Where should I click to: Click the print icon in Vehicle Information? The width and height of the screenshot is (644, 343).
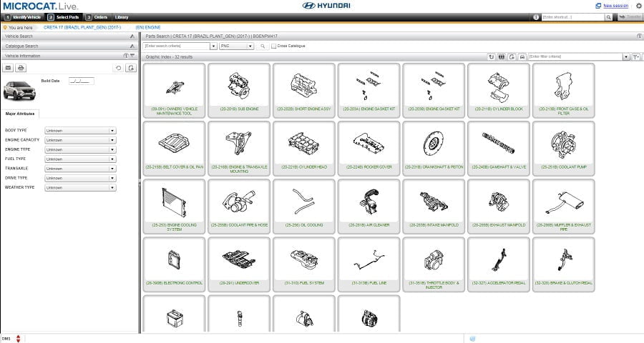tap(21, 68)
